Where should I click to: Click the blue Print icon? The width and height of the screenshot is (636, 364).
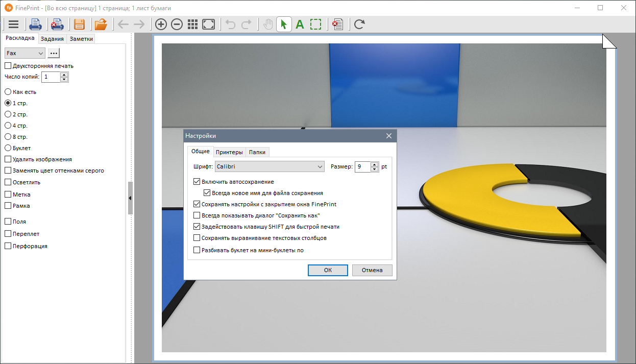(35, 24)
